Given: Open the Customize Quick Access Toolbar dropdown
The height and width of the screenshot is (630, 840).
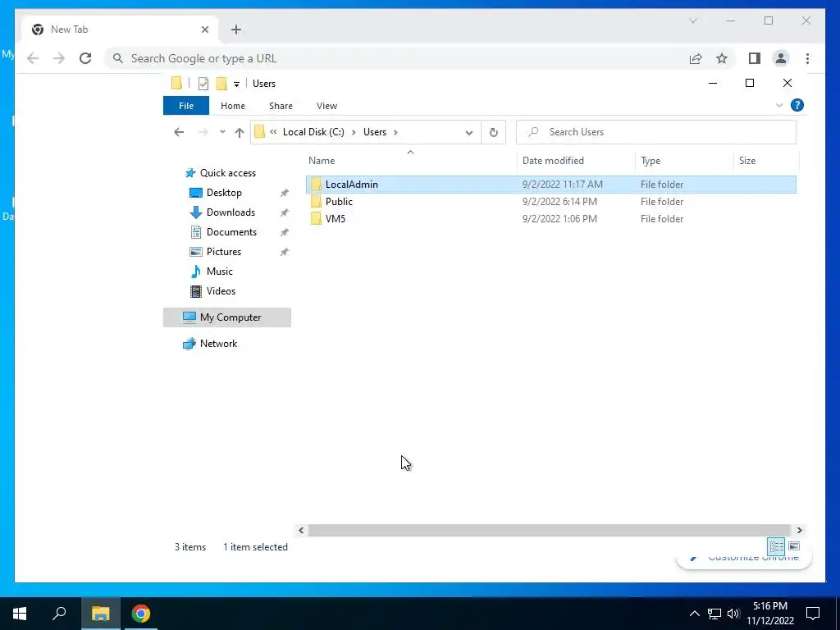Looking at the screenshot, I should coord(236,84).
